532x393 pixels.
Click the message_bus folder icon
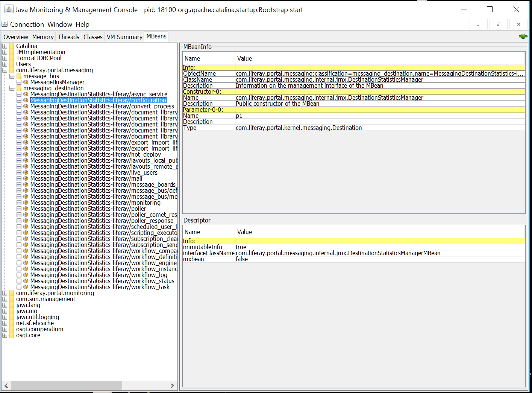[x=19, y=76]
